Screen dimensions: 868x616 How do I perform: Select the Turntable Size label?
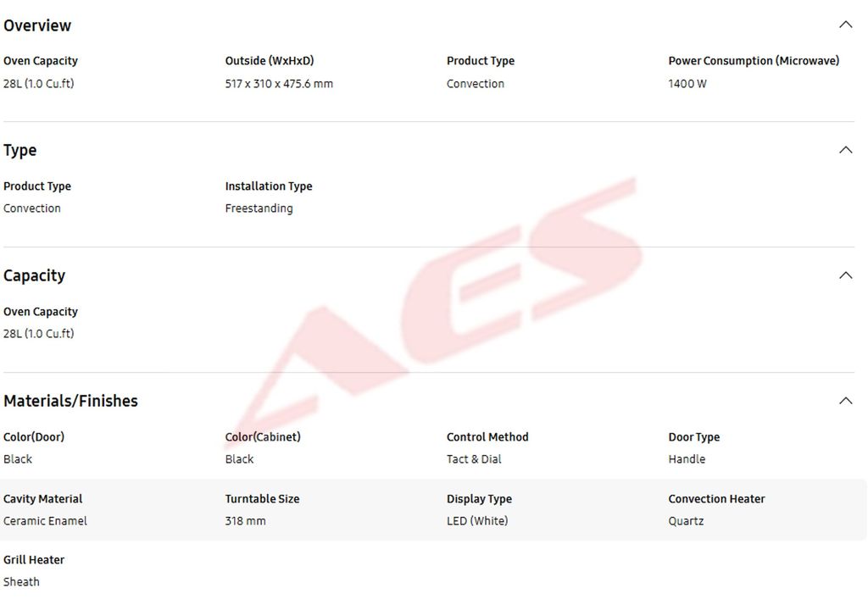[x=262, y=499]
